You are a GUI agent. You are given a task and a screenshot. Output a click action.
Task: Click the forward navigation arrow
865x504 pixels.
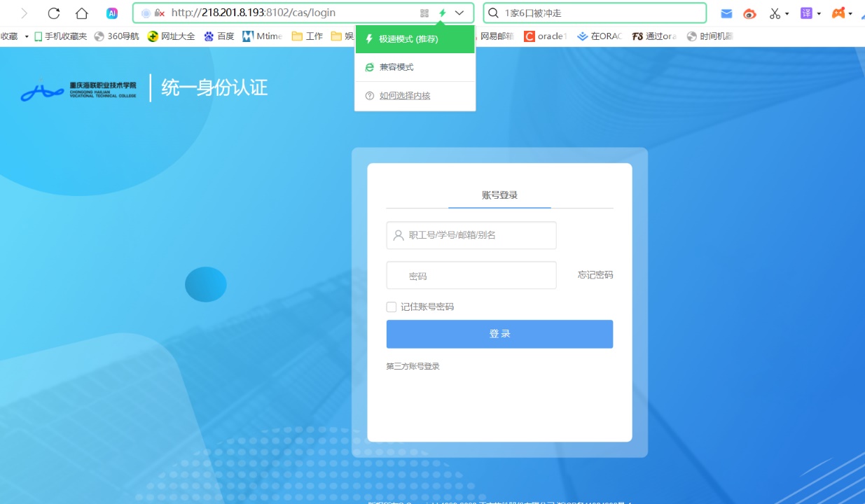tap(25, 13)
